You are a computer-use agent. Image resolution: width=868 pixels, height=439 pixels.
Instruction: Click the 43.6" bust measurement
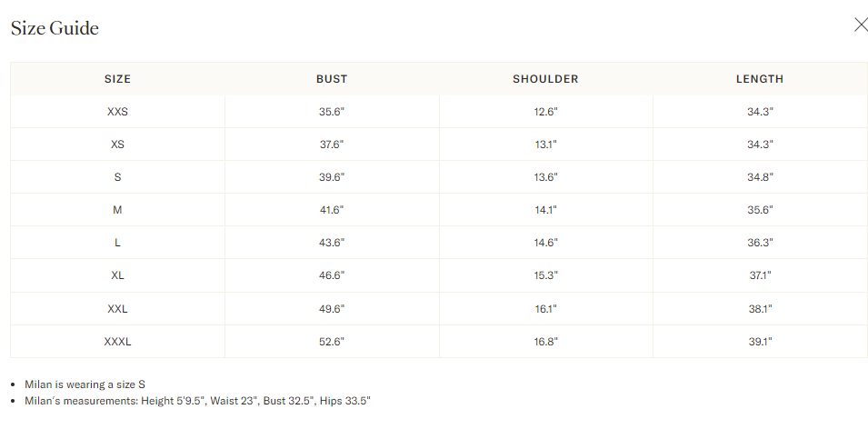coord(332,243)
